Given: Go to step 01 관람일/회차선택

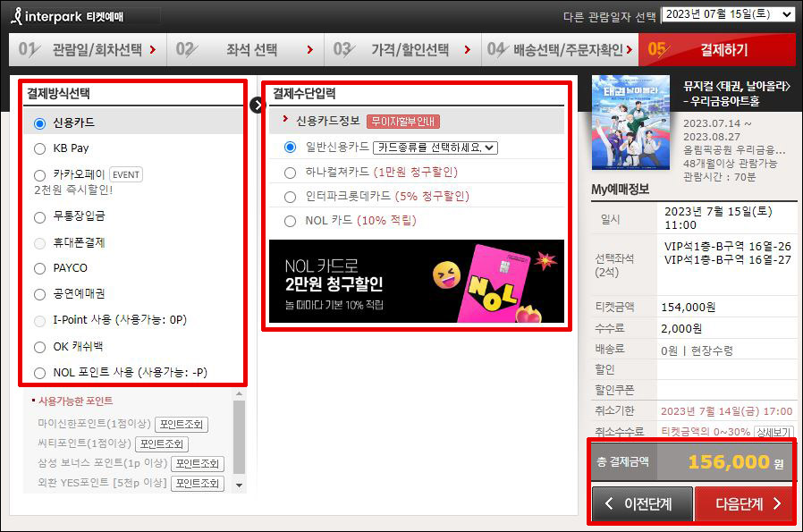Looking at the screenshot, I should (88, 50).
